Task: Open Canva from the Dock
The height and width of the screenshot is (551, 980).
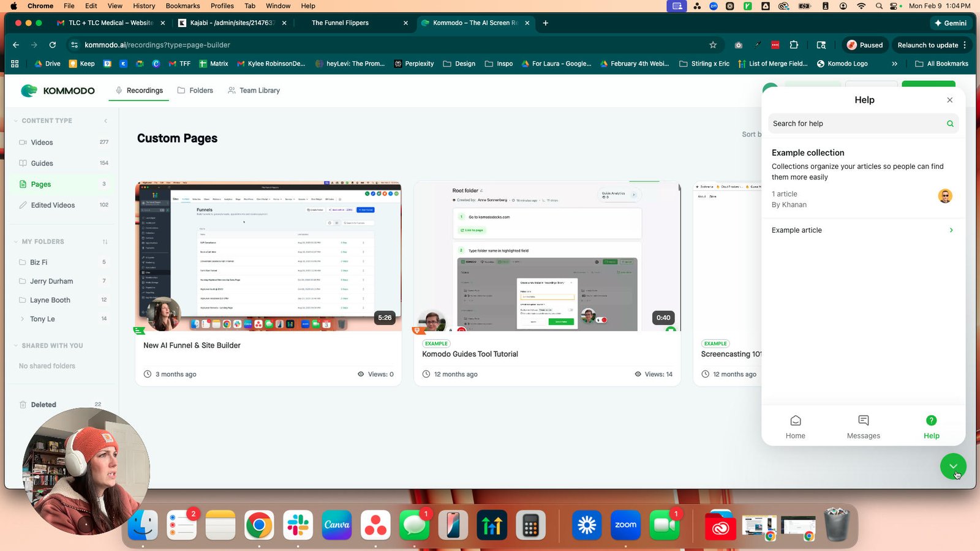Action: point(337,525)
